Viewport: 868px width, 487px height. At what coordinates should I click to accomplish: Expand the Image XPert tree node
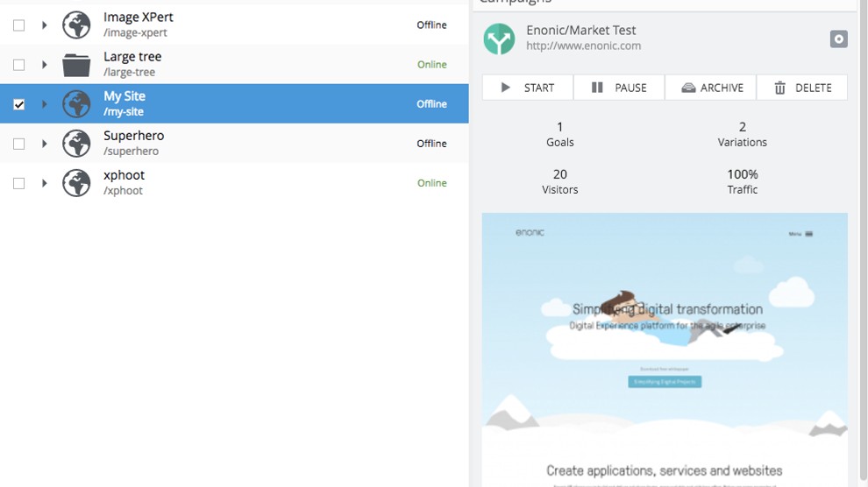[45, 25]
